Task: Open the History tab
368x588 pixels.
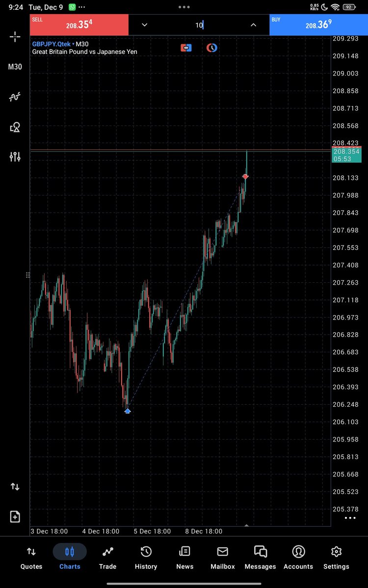Action: click(x=146, y=557)
